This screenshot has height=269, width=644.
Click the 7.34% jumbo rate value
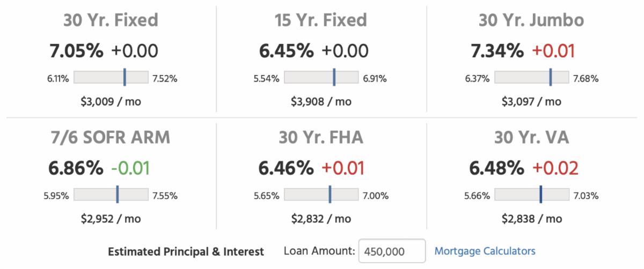coord(496,51)
